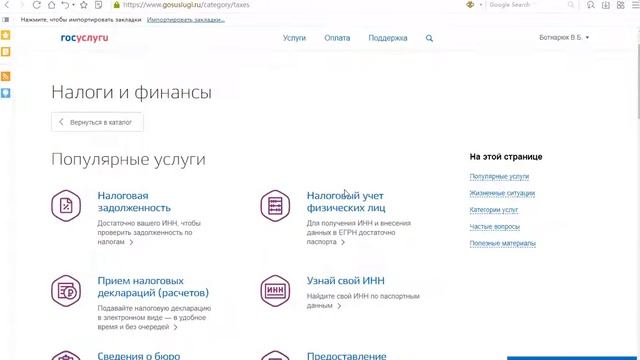This screenshot has width=640, height=360.
Task: Click the green padlock security icon
Action: click(116, 5)
